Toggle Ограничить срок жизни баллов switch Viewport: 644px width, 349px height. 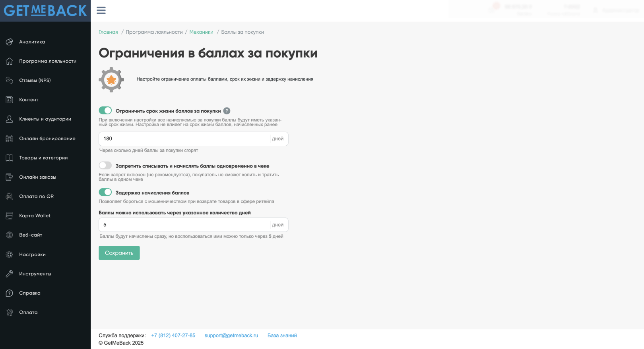click(105, 110)
